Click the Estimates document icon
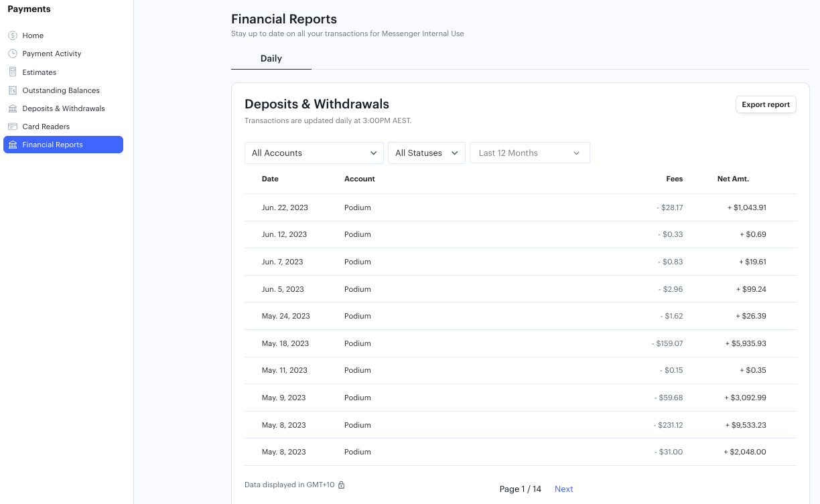Image resolution: width=820 pixels, height=504 pixels. 12,72
